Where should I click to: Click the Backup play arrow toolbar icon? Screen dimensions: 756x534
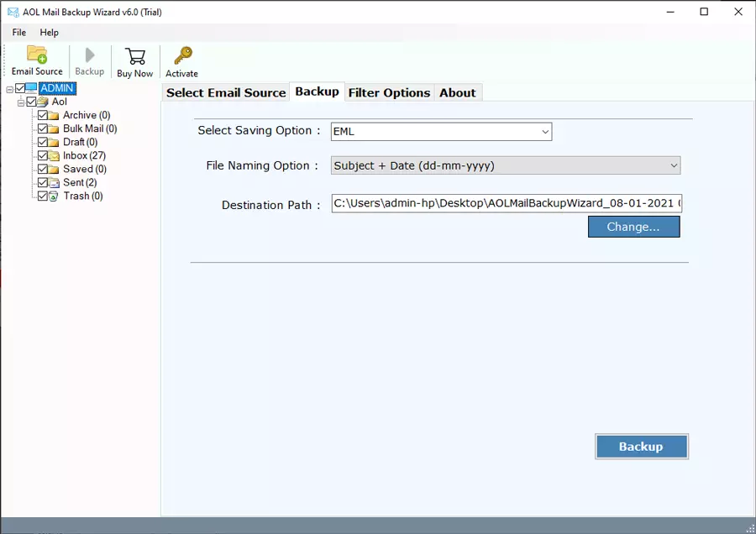click(x=90, y=55)
